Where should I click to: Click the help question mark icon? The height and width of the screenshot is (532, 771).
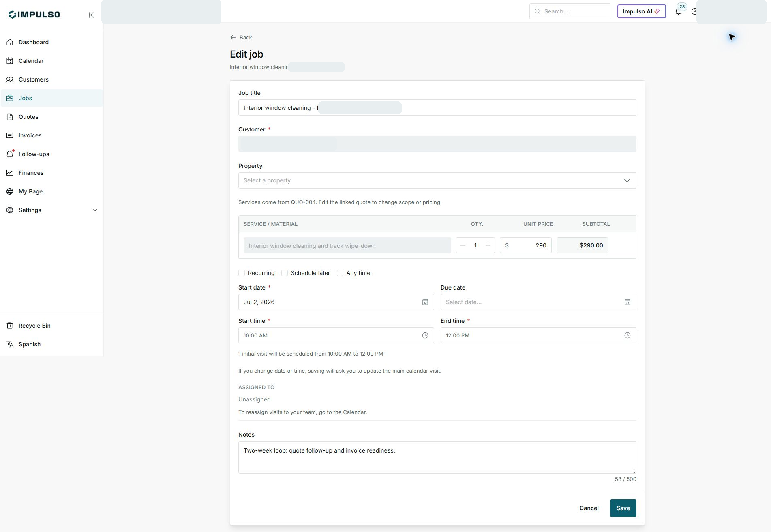pos(694,11)
